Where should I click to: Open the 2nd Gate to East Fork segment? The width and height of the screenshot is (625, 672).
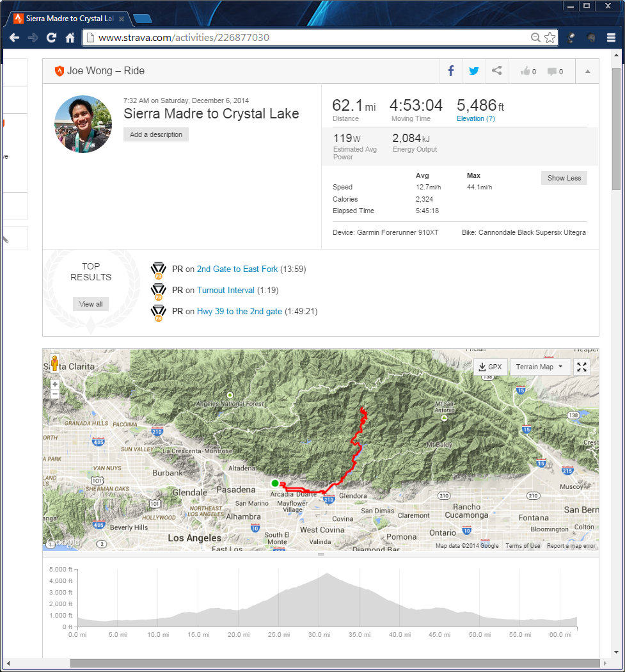coord(237,269)
